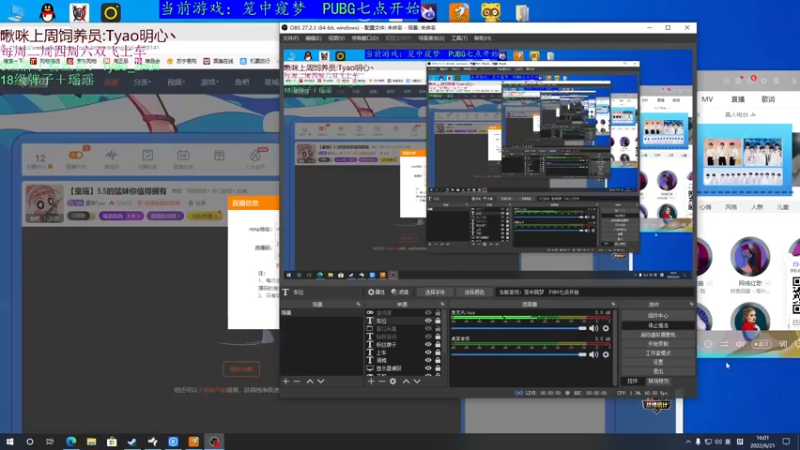Click the 选择字体 button in source toolbar
This screenshot has width=800, height=450.
(x=435, y=292)
